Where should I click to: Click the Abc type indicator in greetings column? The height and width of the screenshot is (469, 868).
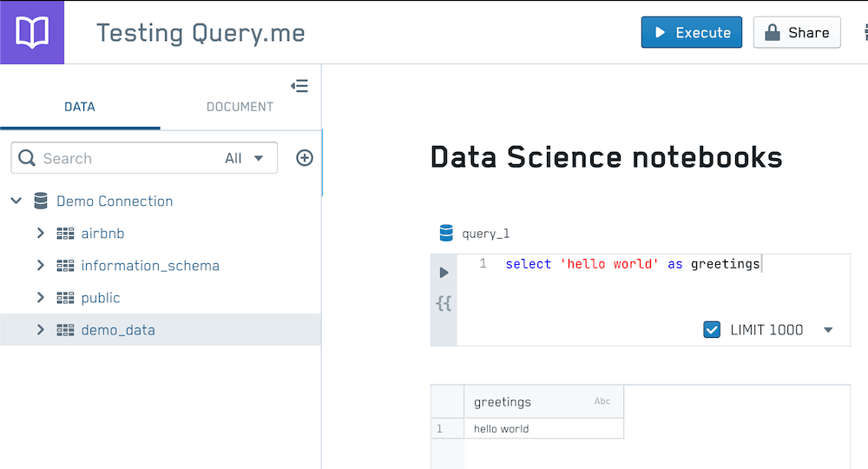602,401
